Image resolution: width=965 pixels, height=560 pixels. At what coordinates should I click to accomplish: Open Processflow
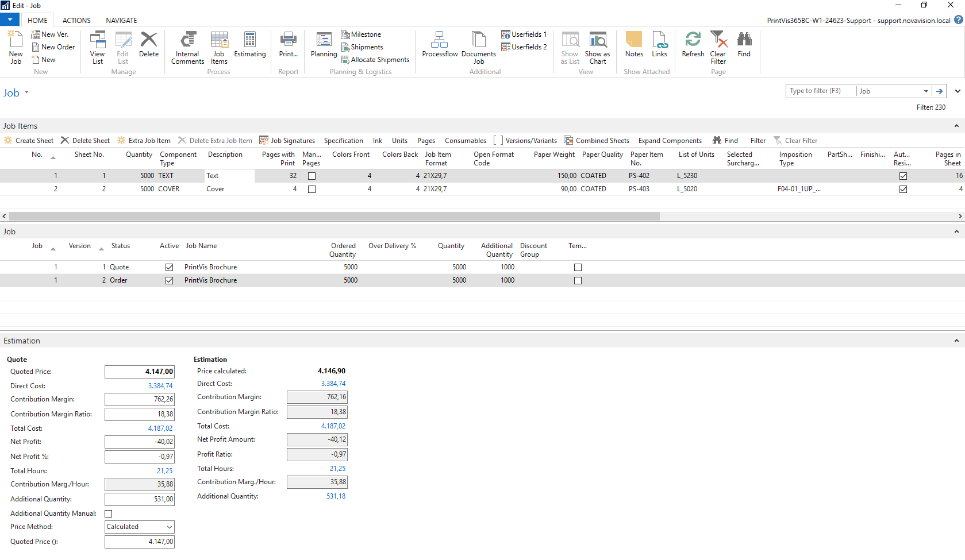tap(440, 45)
